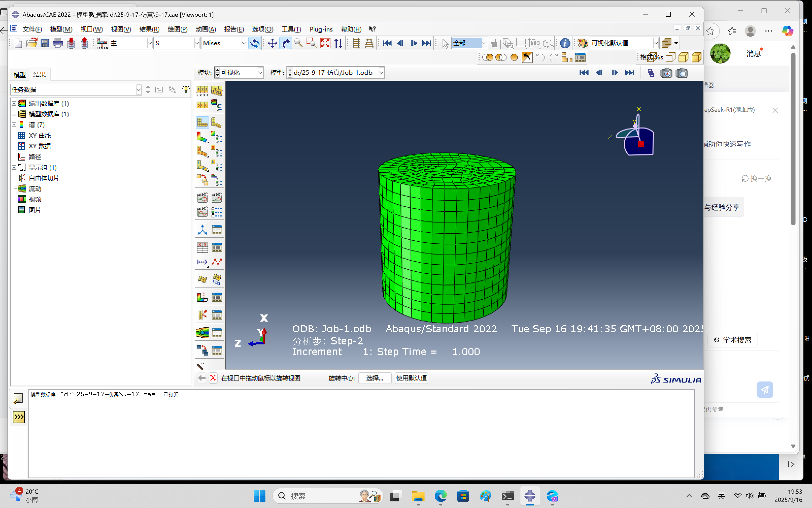This screenshot has width=812, height=508.
Task: Step to previous frame in main toolbar
Action: [400, 43]
